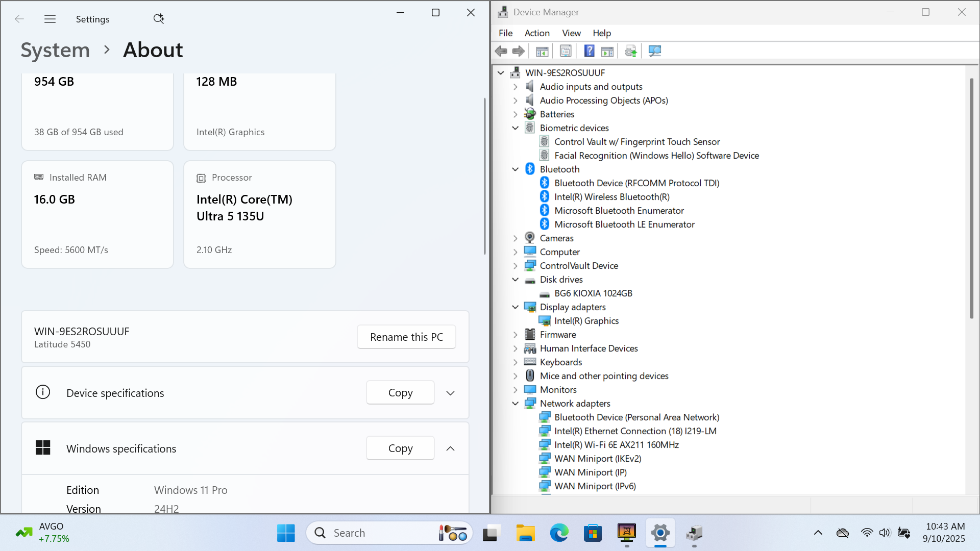Image resolution: width=980 pixels, height=551 pixels.
Task: Open the View menu in Device Manager
Action: (571, 33)
